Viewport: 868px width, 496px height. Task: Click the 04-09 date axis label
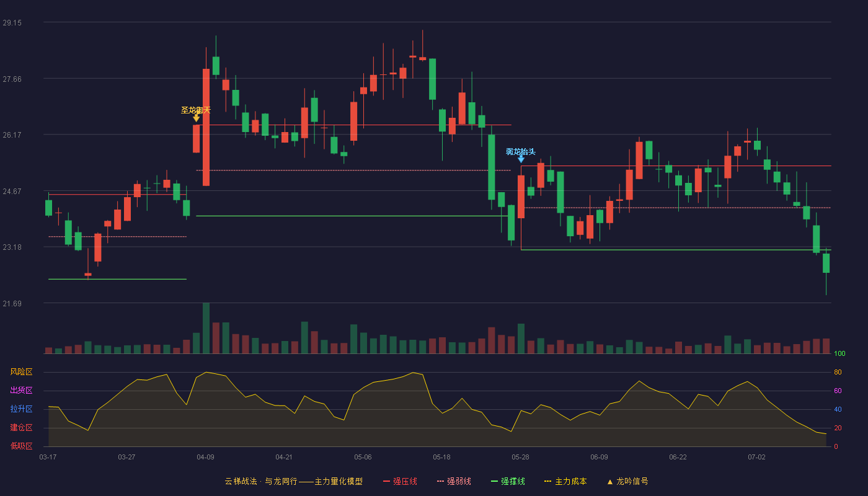(205, 457)
